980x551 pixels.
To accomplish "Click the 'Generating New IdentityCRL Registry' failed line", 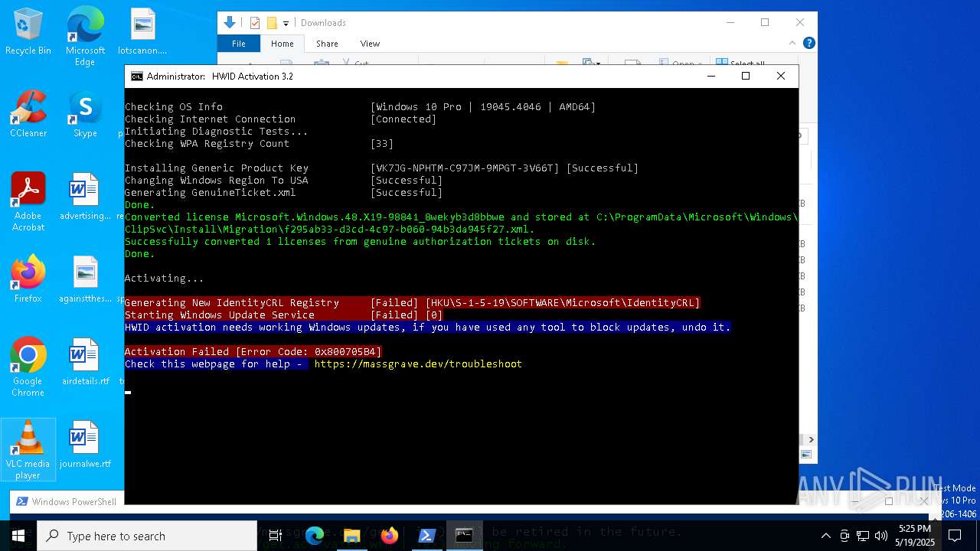I will pyautogui.click(x=413, y=302).
